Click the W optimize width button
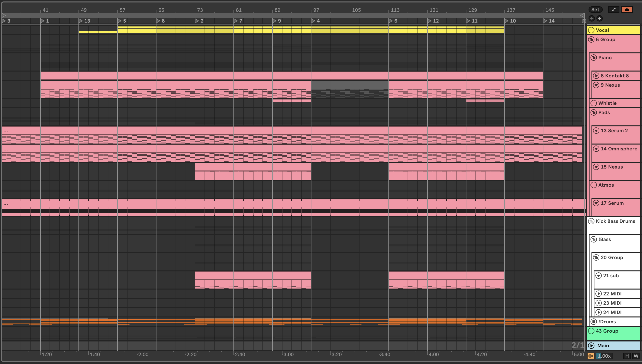This screenshot has width=642, height=364. coord(636,356)
